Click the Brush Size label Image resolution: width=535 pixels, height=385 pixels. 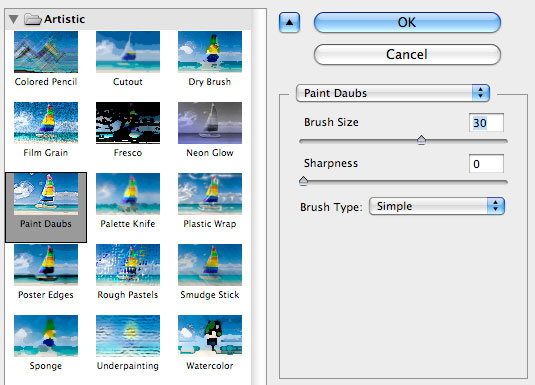pos(331,122)
